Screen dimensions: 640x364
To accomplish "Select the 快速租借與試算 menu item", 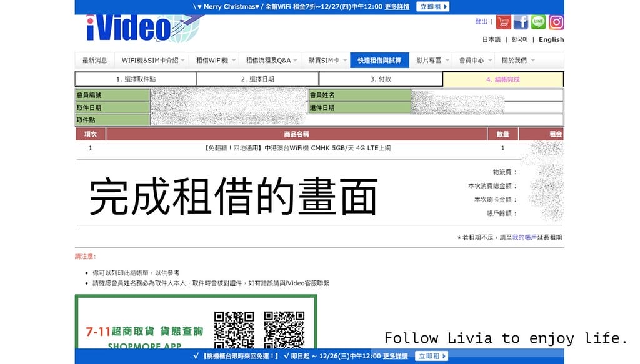I will pos(379,61).
